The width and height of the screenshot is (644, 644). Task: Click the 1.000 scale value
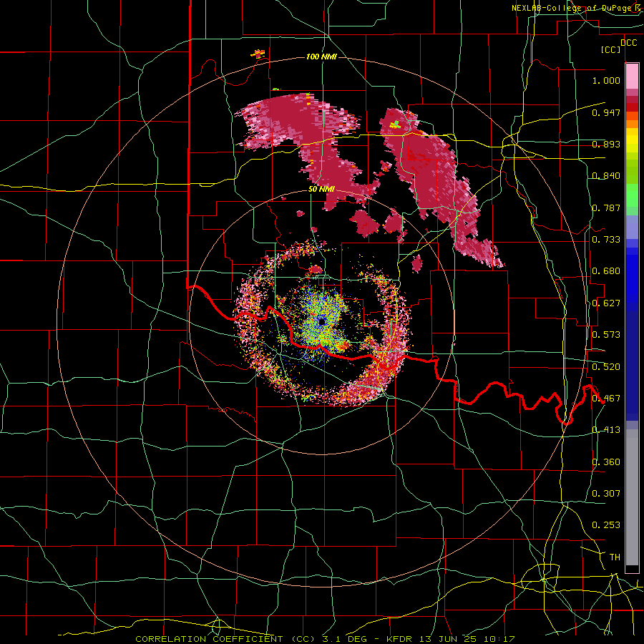(606, 80)
